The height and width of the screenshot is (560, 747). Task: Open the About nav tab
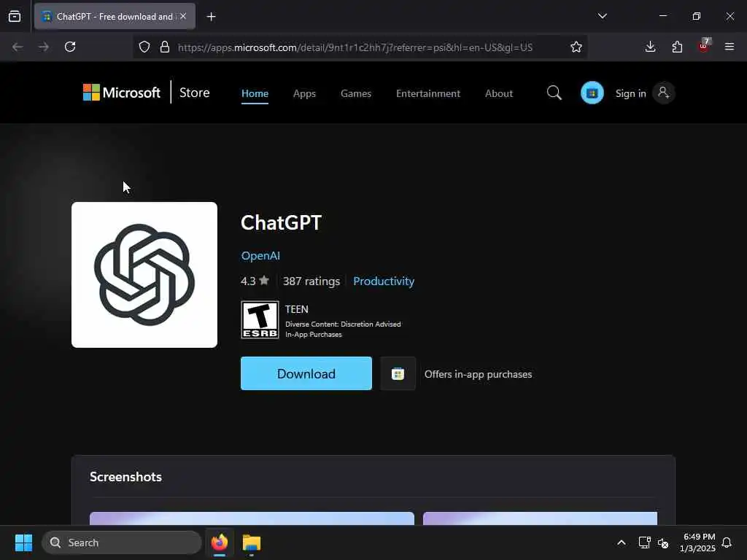(499, 93)
